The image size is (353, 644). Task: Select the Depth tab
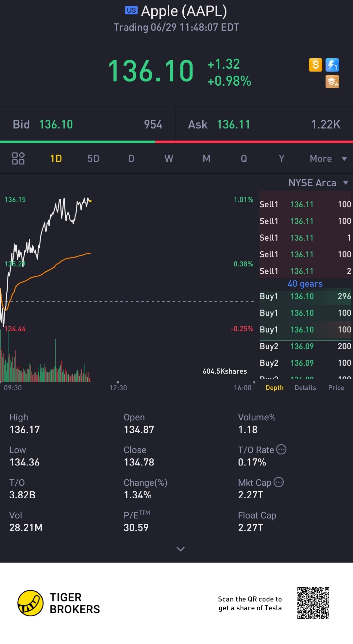point(275,388)
